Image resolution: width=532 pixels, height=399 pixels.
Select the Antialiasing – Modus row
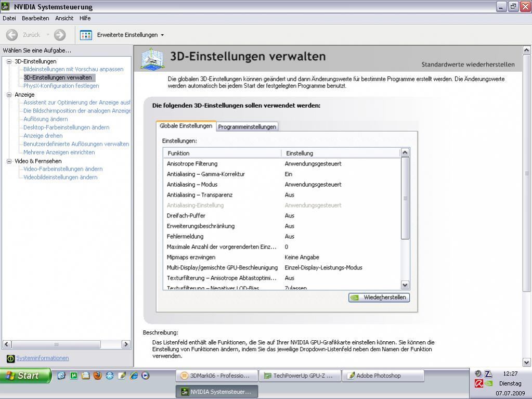coord(282,185)
